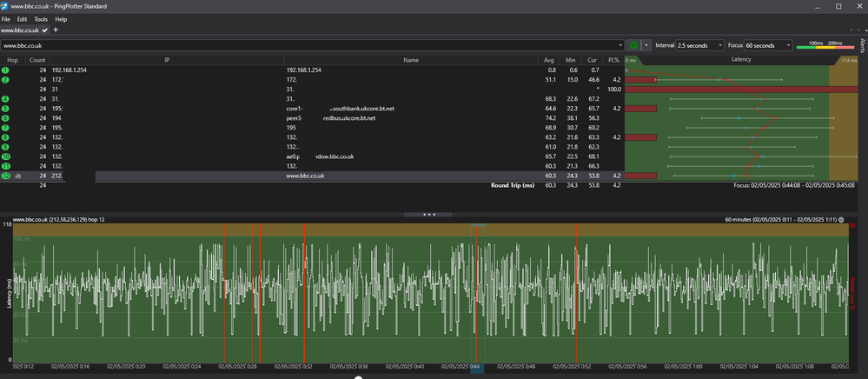Click the 100ms 200ms latency color scale
Screen dimensions: 868x379
[826, 45]
